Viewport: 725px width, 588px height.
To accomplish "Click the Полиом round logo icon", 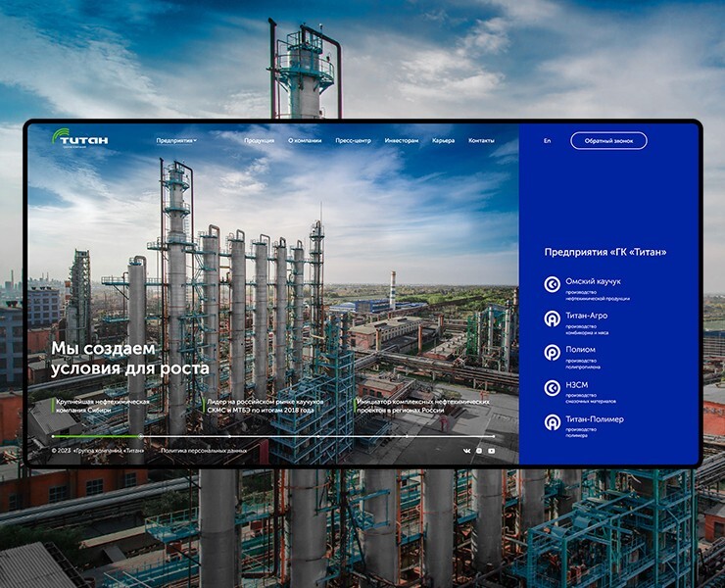I will (553, 353).
